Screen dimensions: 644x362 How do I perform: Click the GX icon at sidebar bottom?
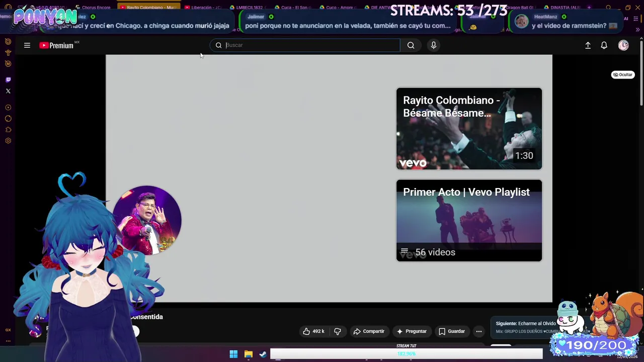8,330
